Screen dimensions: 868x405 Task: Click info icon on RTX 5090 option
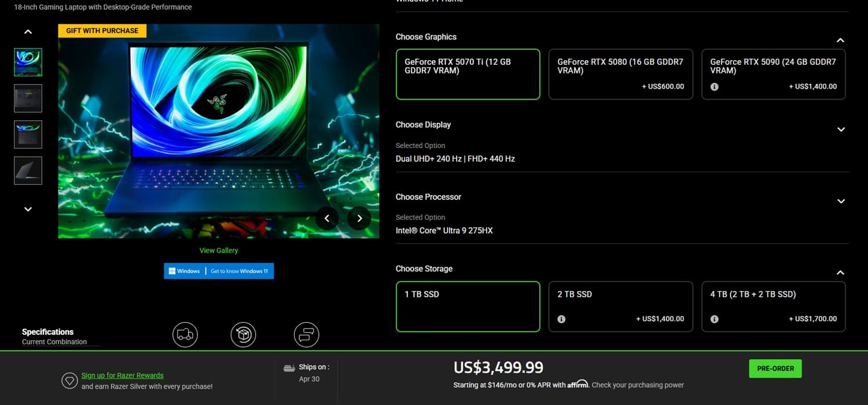pyautogui.click(x=714, y=87)
